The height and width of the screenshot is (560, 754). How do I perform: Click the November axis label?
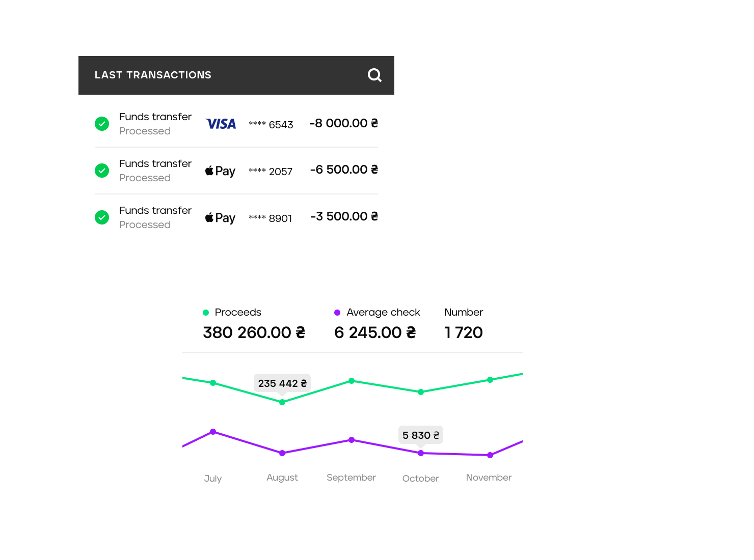click(489, 478)
